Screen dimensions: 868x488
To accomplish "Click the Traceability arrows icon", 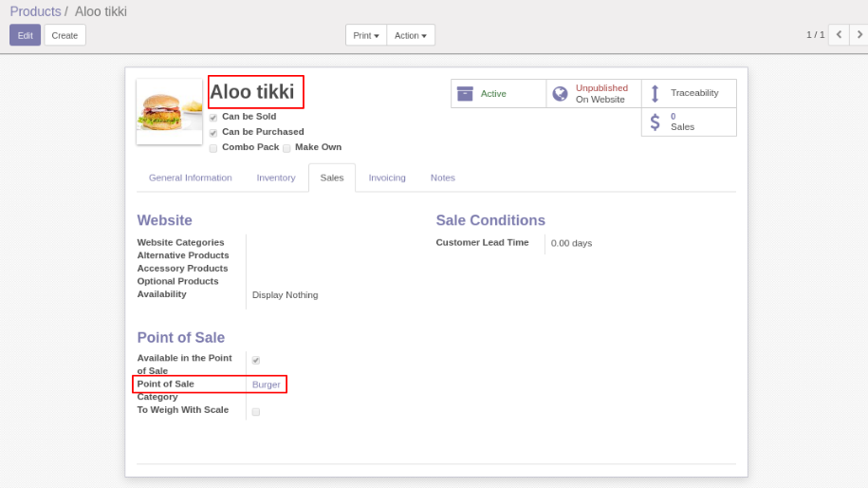I will [x=655, y=93].
